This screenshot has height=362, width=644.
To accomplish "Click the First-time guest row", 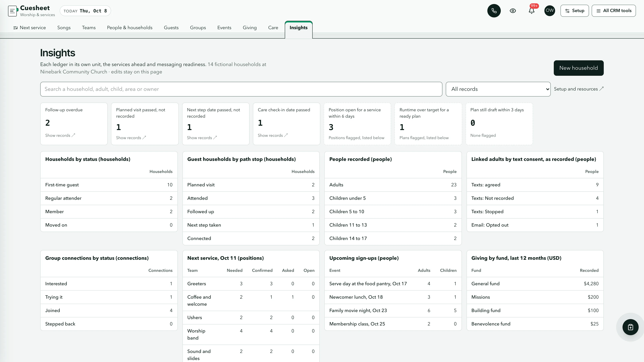I will click(x=109, y=185).
